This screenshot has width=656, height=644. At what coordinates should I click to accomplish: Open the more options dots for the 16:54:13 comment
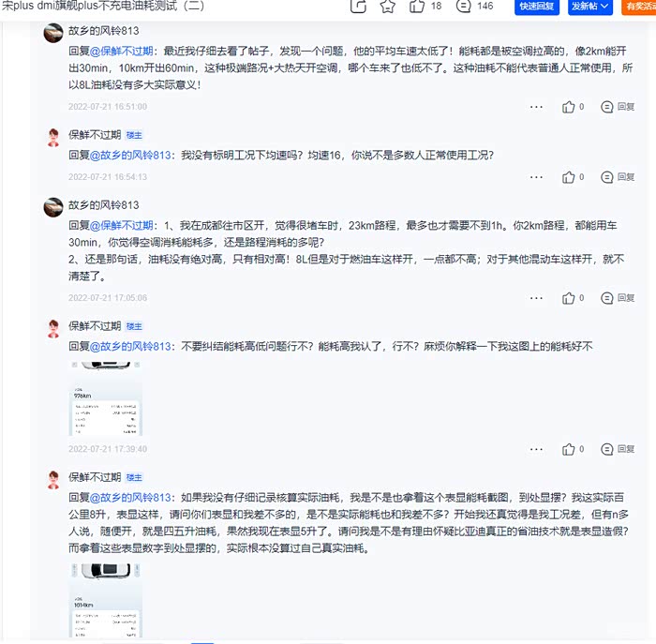pos(536,177)
